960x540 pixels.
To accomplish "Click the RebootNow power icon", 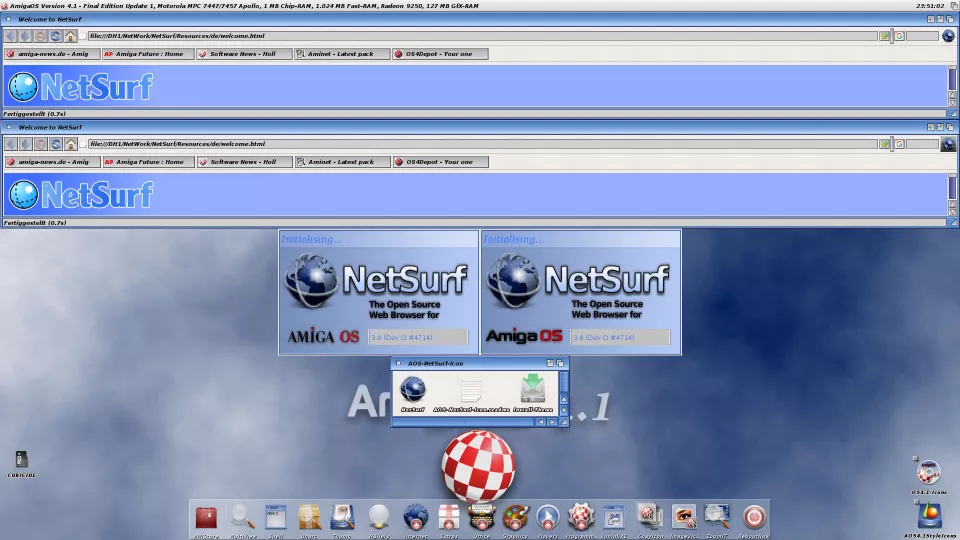I will point(754,517).
